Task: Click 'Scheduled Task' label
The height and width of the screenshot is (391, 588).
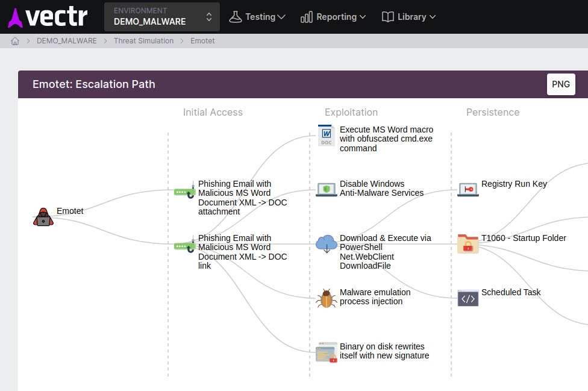Action: 511,292
